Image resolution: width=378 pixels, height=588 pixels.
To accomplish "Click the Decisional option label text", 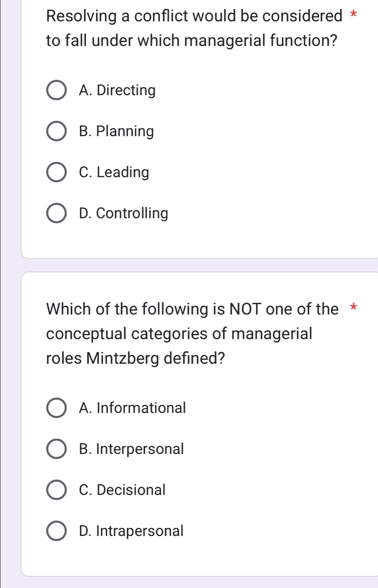I will 123,490.
